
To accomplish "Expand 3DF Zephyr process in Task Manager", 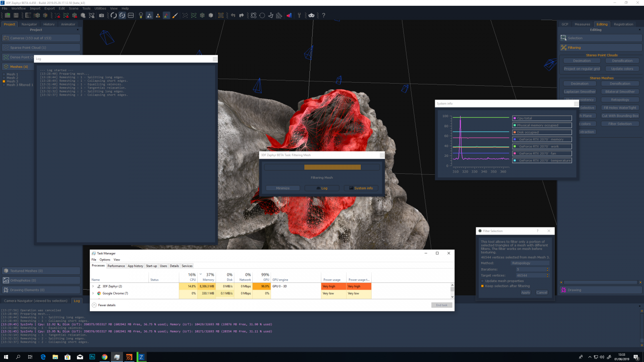I will (x=93, y=286).
